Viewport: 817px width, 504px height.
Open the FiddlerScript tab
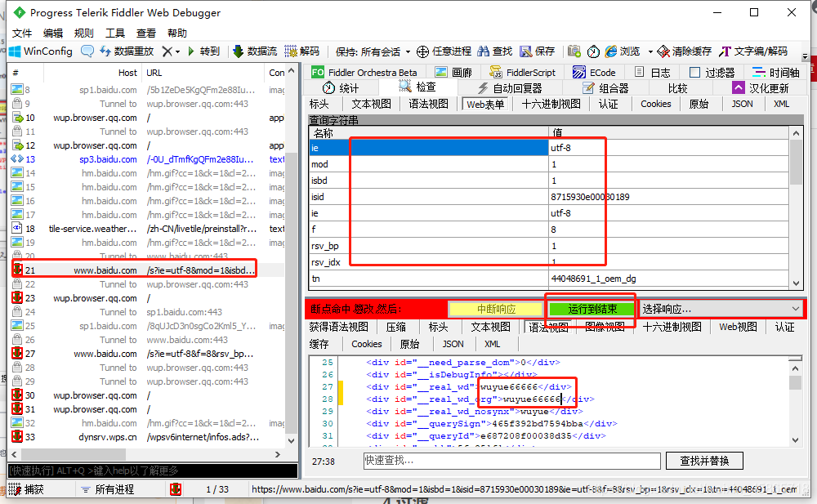tap(523, 73)
